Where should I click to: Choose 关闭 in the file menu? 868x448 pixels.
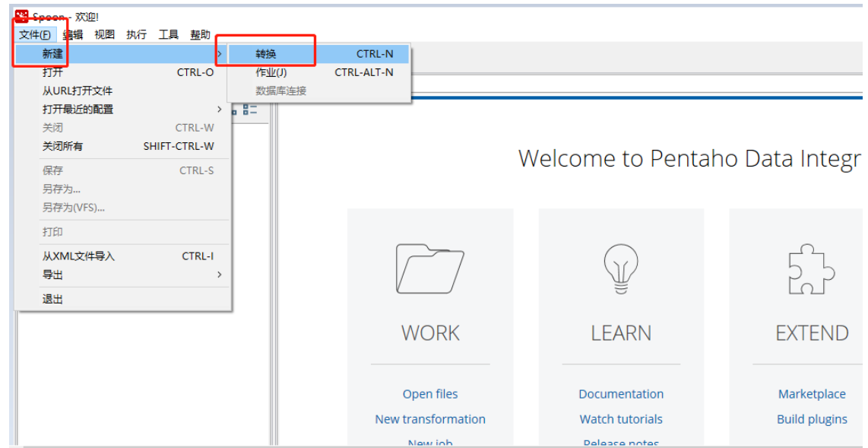click(x=122, y=128)
